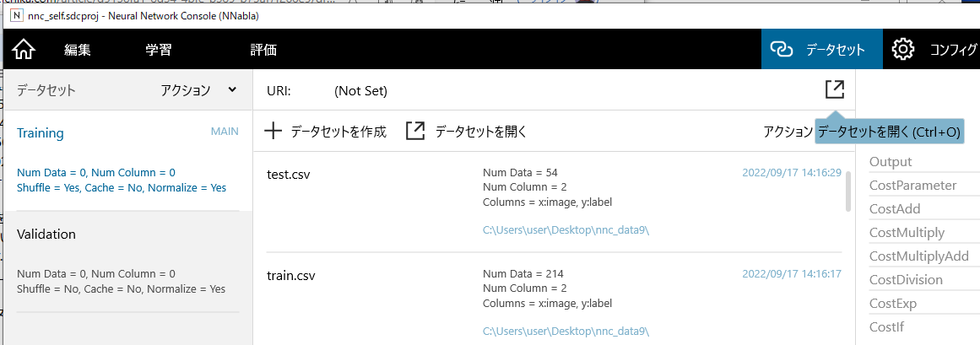Screen dimensions: 980x345
Task: Select CostParameter in the right-hand list
Action: [x=912, y=186]
